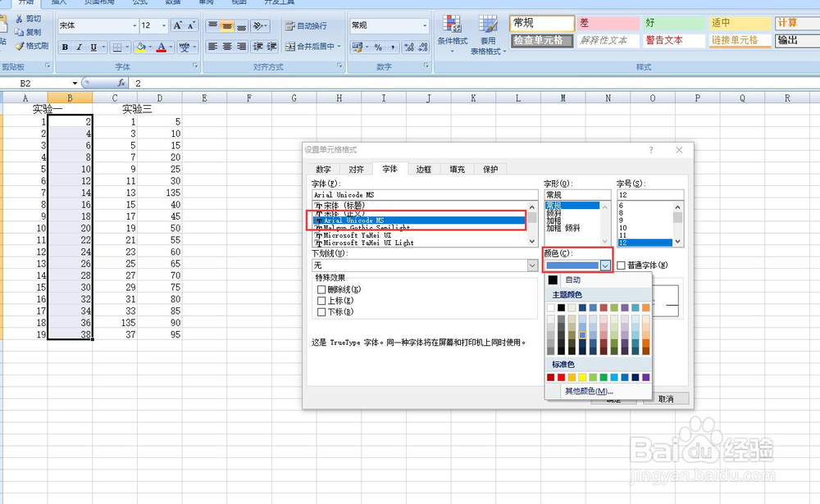This screenshot has width=820, height=504.
Task: Click the increase font size icon
Action: coord(178,25)
